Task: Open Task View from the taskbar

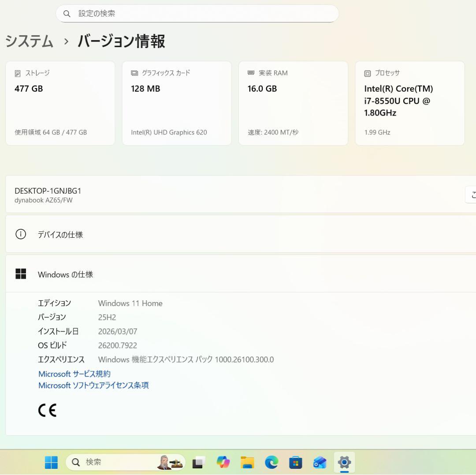Action: coord(198,462)
